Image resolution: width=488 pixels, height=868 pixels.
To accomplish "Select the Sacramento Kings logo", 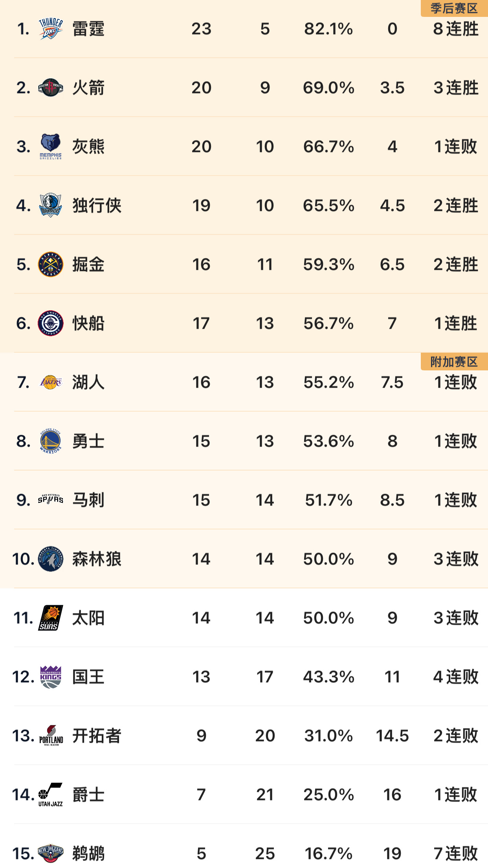I will tap(51, 677).
